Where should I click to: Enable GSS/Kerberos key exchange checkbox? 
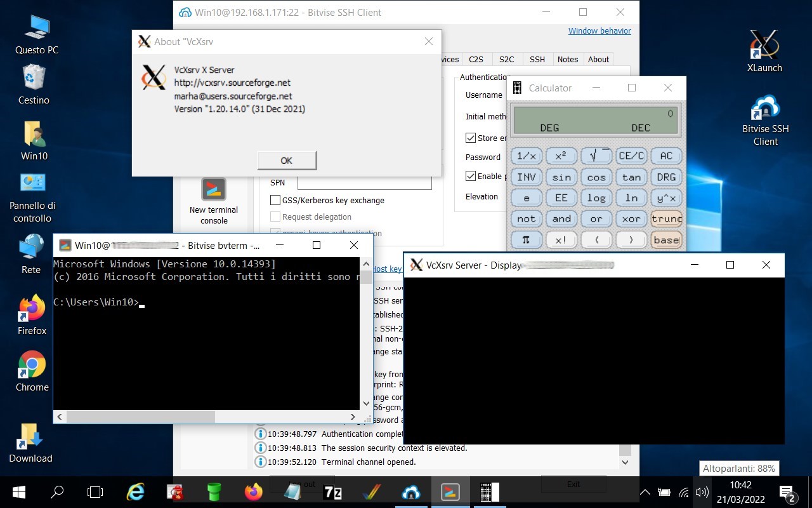tap(275, 200)
